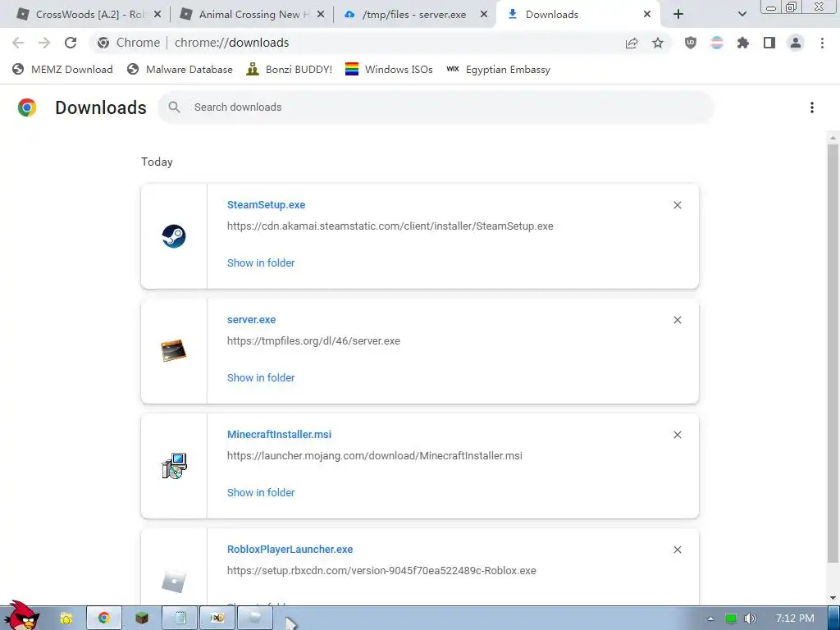Image resolution: width=840 pixels, height=630 pixels.
Task: Remove server.exe from the list
Action: point(677,320)
